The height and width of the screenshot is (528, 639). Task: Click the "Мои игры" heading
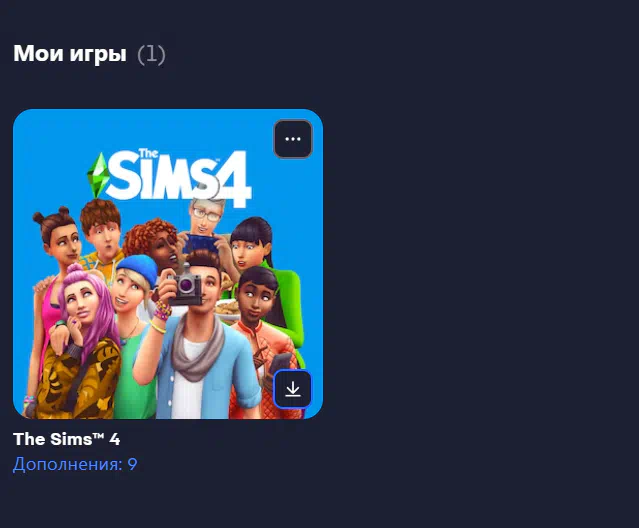70,53
